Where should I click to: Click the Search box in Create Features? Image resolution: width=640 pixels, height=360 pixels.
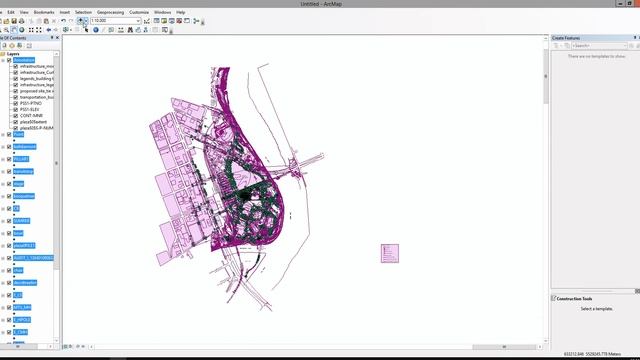pyautogui.click(x=599, y=46)
